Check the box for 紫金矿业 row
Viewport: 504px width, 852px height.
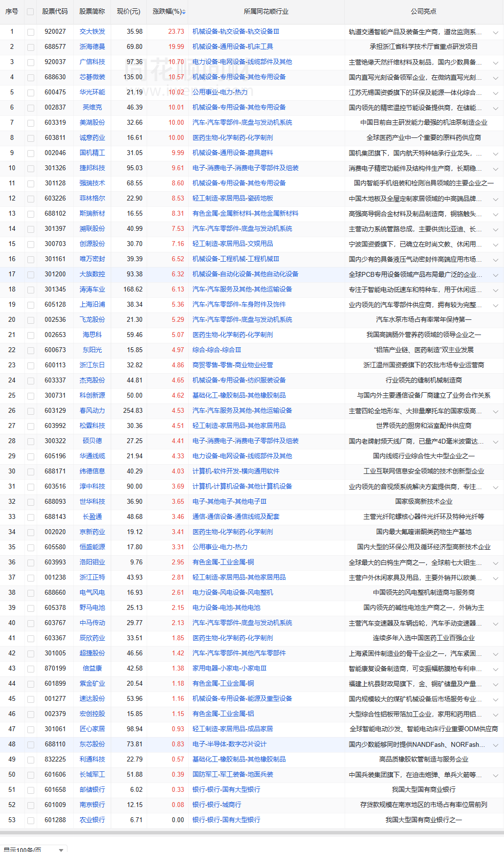point(31,684)
